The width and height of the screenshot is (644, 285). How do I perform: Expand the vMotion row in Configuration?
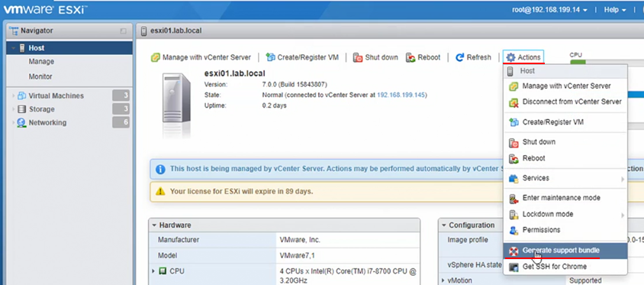coord(443,280)
